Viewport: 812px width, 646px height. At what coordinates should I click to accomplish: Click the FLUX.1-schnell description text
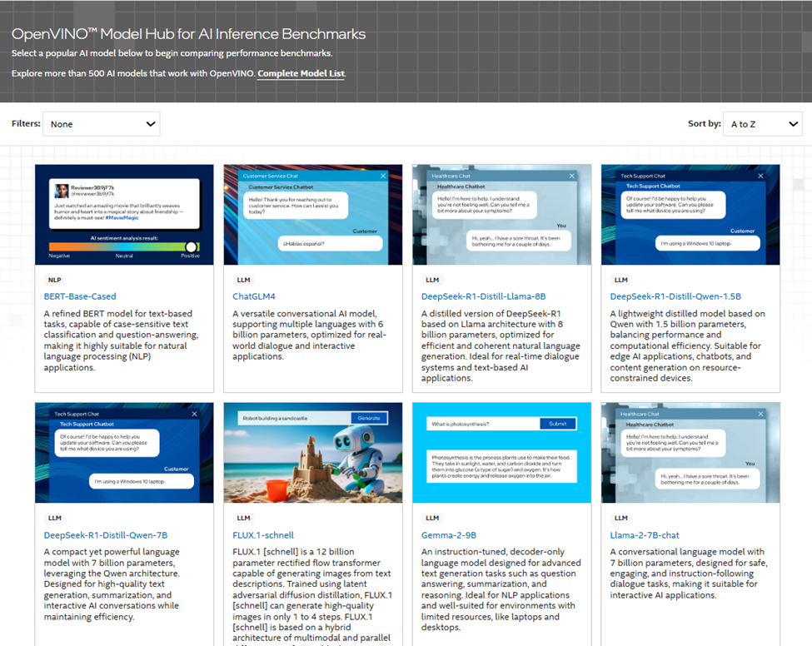312,595
